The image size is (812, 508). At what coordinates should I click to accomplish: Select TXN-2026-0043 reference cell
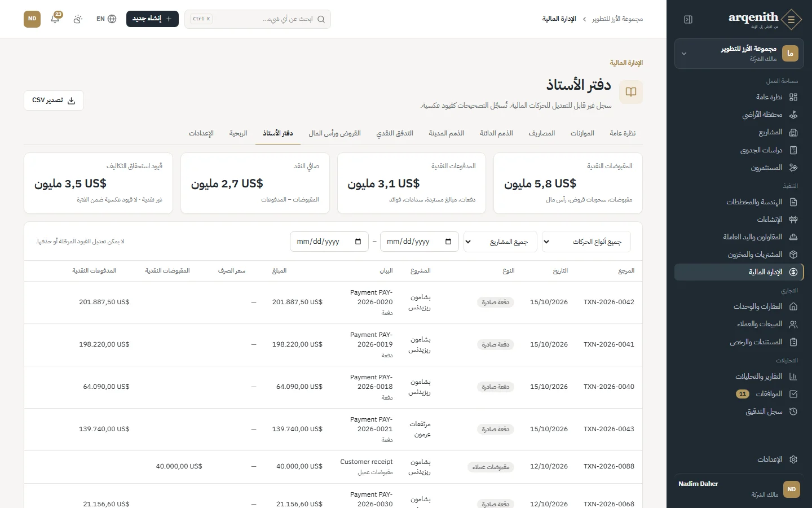pyautogui.click(x=609, y=429)
